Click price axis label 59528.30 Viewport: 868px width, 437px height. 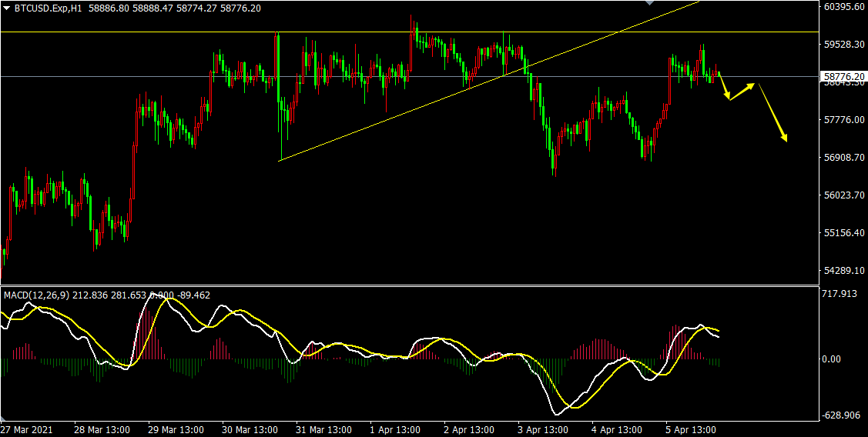844,45
